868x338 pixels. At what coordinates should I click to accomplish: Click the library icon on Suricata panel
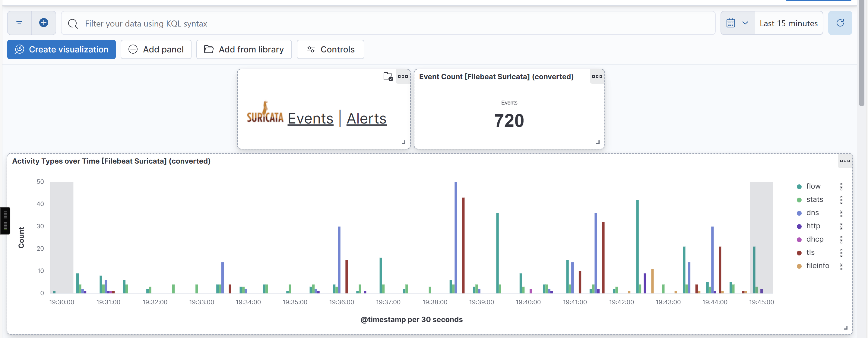point(388,77)
